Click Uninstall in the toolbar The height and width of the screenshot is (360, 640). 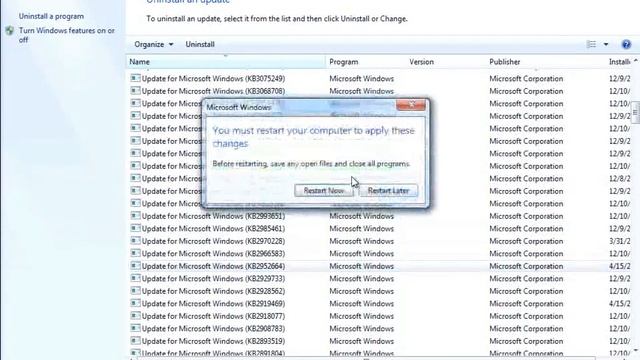(200, 44)
